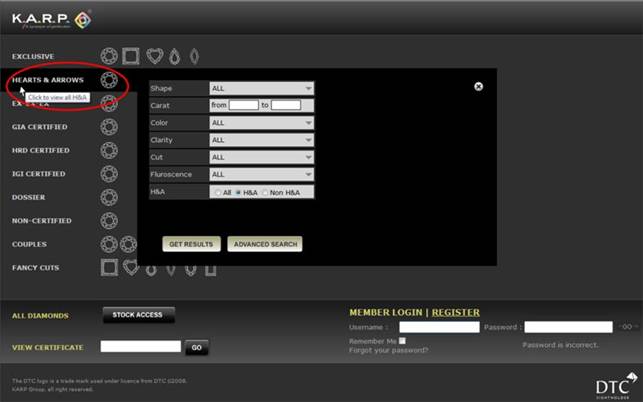643x402 pixels.
Task: Click the Hearts & Arrows diamond icon
Action: coord(109,80)
